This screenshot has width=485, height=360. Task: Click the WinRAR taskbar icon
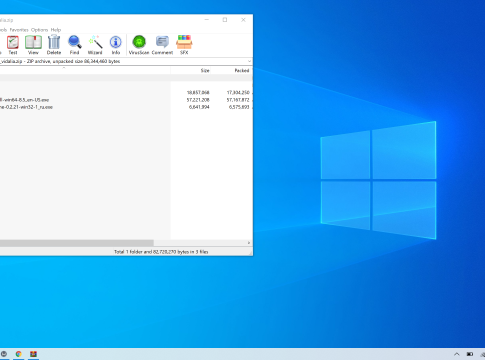33,354
